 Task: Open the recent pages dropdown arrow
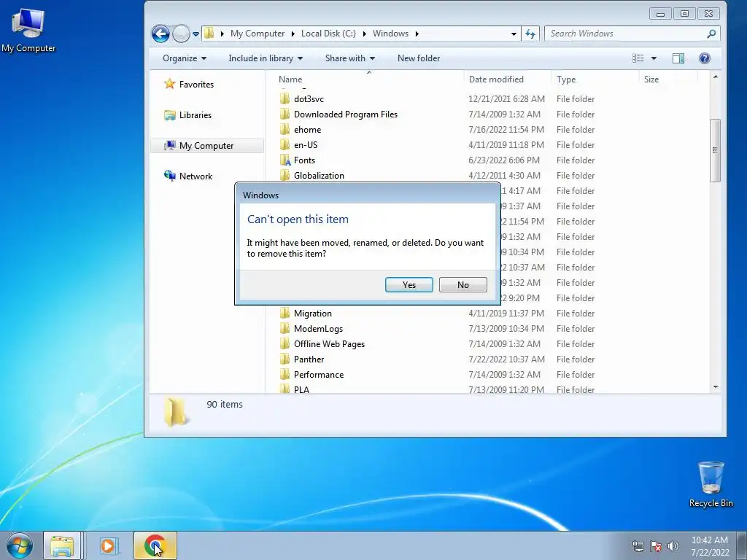pos(196,34)
